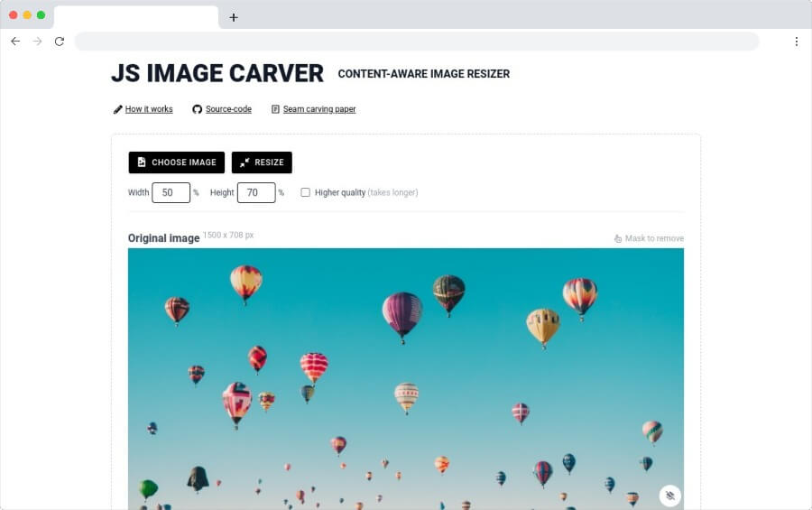Focus the Width percentage input field

pos(171,192)
